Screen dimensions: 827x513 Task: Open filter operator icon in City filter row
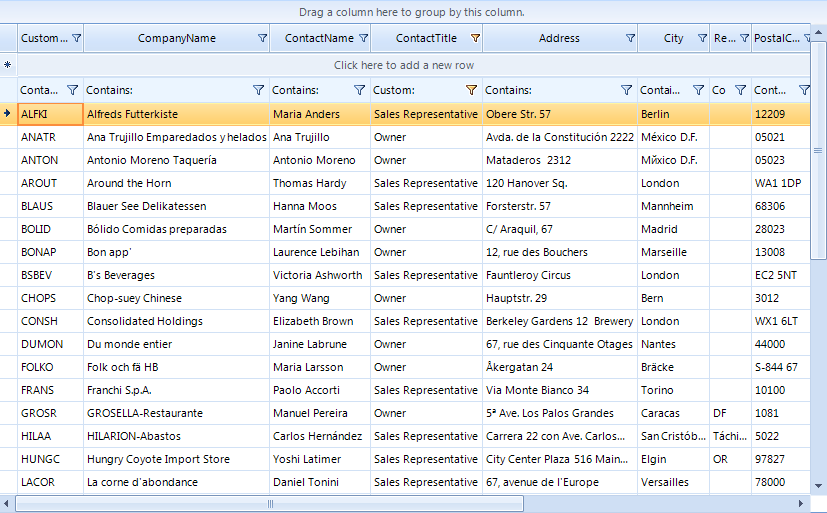pyautogui.click(x=698, y=90)
